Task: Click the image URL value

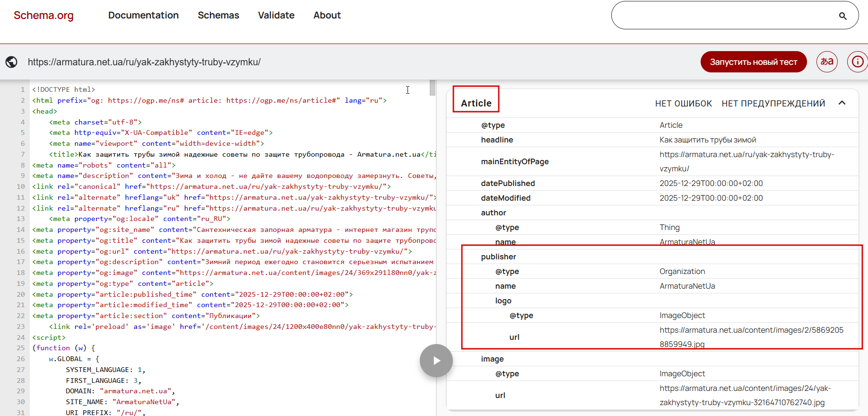Action: (x=745, y=395)
